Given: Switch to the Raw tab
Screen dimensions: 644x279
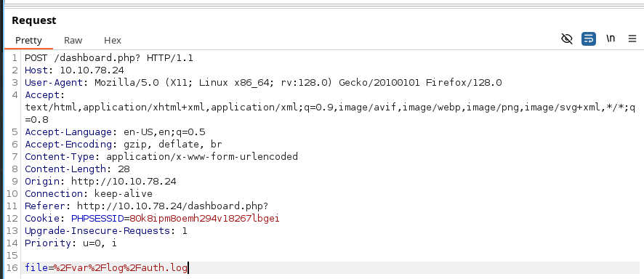Looking at the screenshot, I should 73,40.
